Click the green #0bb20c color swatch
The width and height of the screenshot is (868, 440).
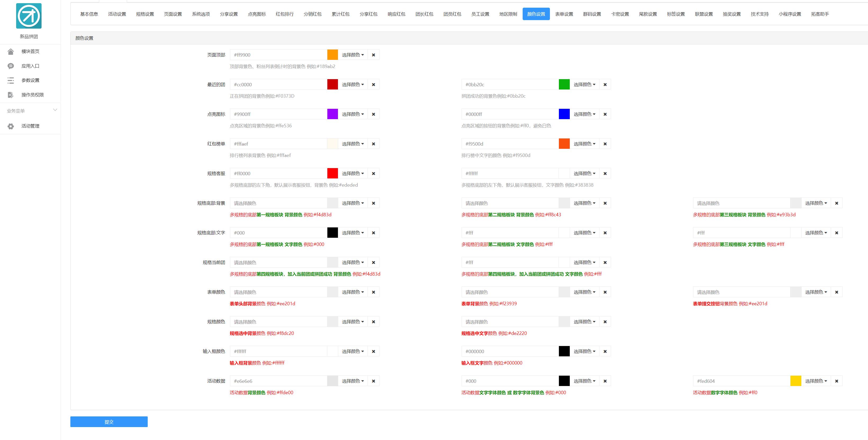tap(564, 85)
